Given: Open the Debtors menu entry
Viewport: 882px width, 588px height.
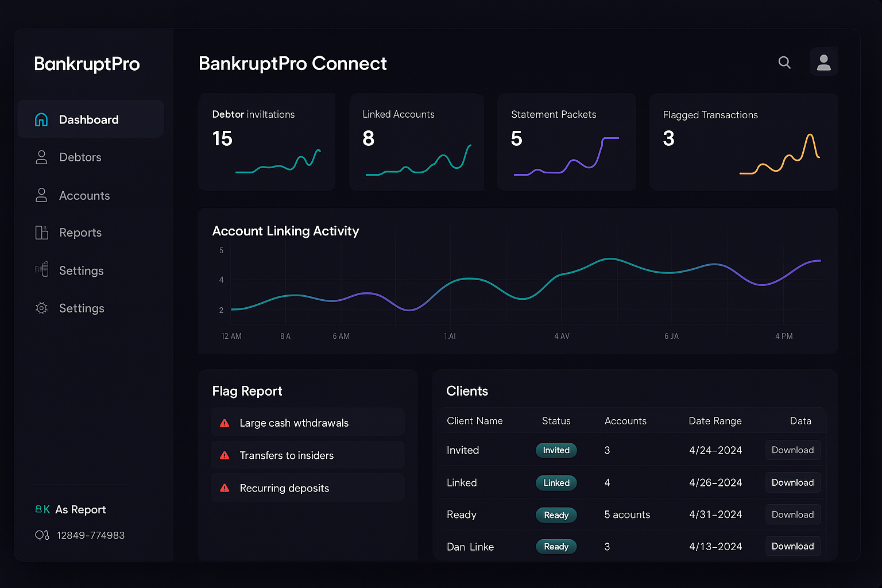Looking at the screenshot, I should [80, 157].
